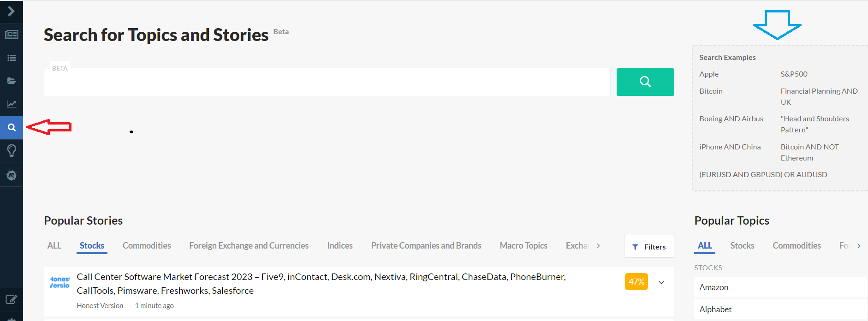Switch Popular Stories to ALL tab
The image size is (868, 321).
tap(54, 246)
